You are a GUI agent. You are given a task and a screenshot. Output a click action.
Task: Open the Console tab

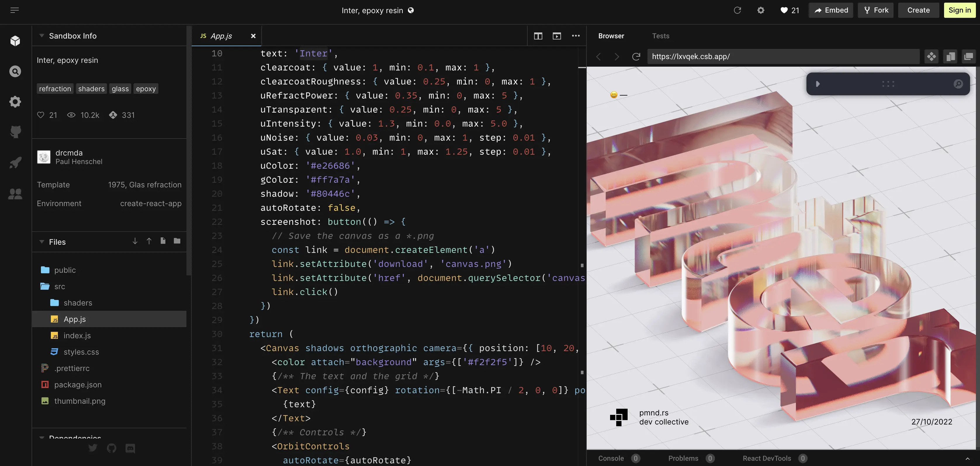(611, 458)
